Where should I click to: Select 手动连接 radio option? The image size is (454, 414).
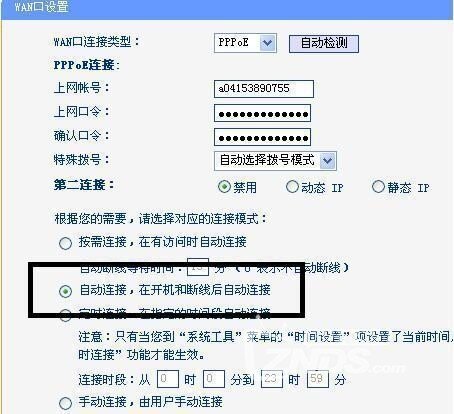65,403
